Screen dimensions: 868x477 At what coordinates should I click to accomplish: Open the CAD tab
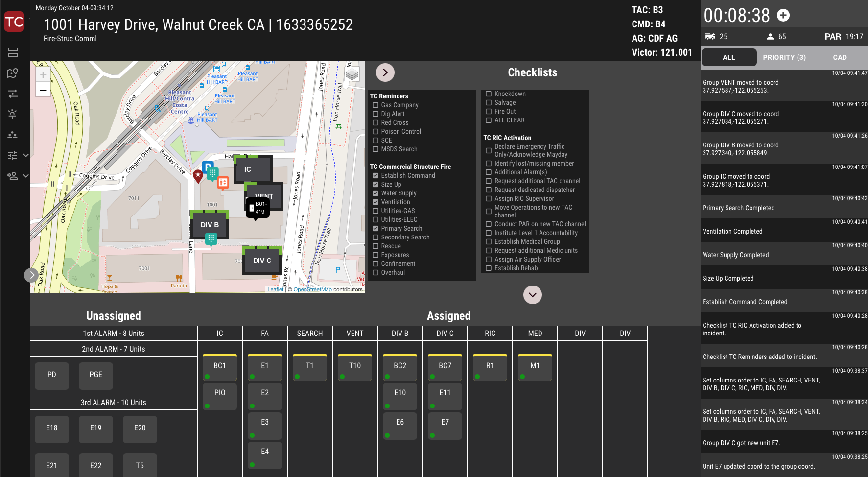coord(840,57)
